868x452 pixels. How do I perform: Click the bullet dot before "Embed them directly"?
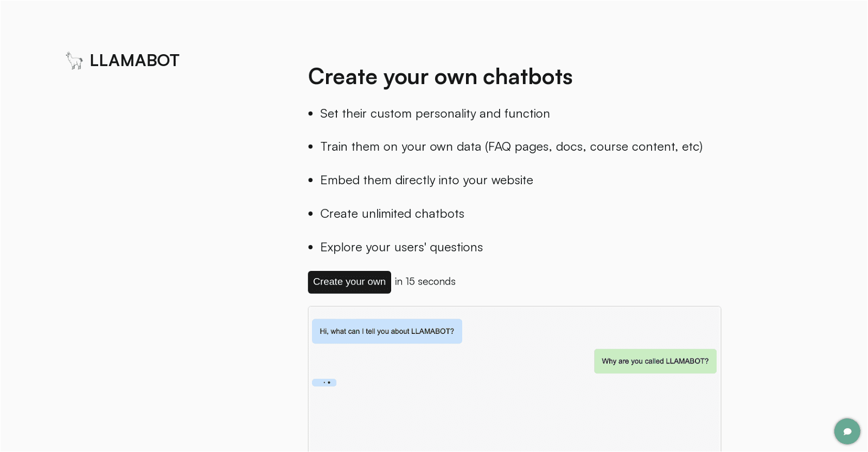click(311, 180)
